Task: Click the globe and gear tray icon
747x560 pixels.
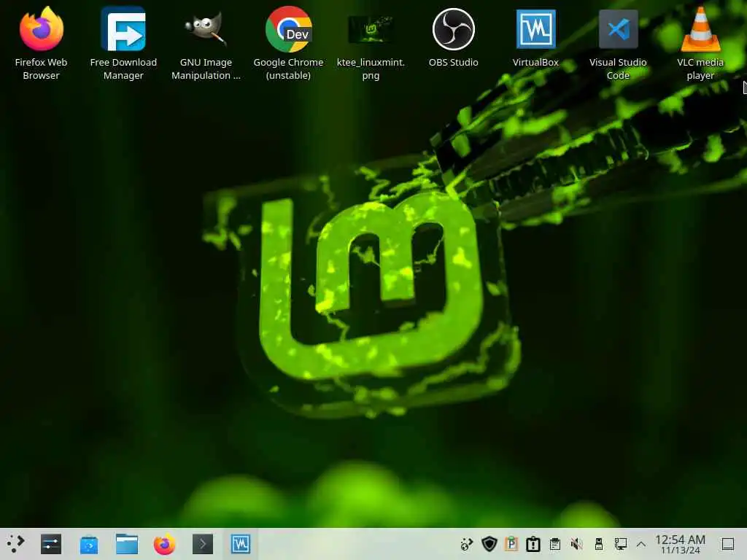Action: pos(466,544)
